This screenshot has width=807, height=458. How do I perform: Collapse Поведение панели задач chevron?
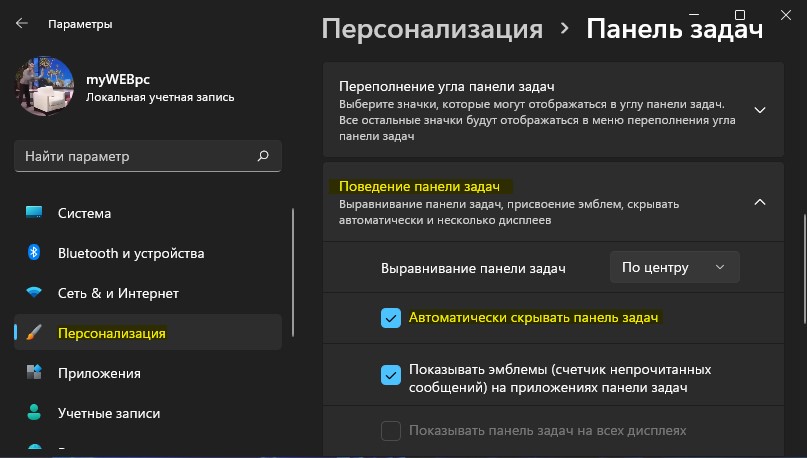pos(760,202)
